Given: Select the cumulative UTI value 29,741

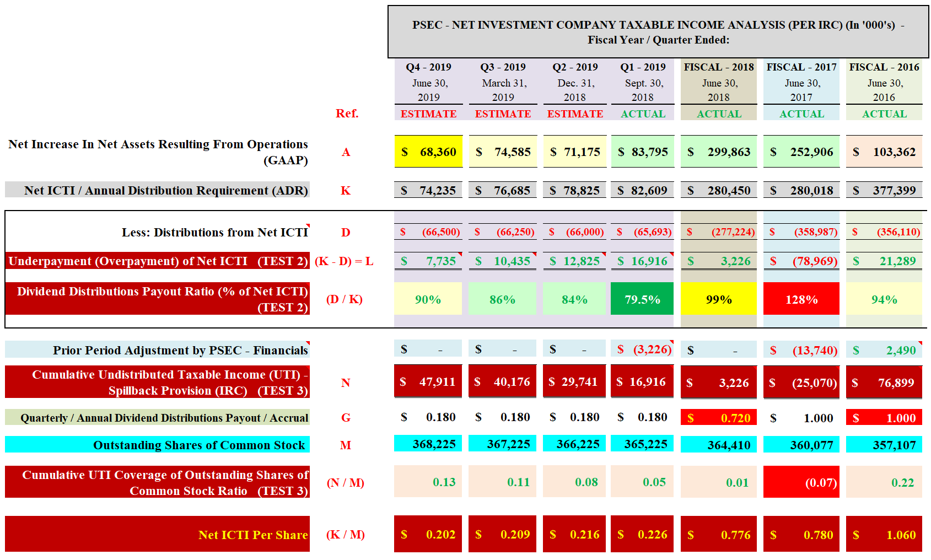Looking at the screenshot, I should coord(575,381).
